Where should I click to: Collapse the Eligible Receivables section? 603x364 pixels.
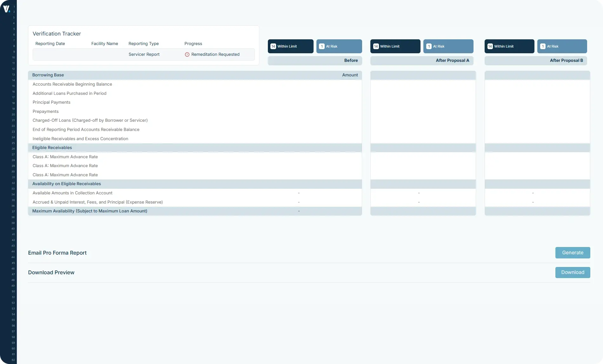click(x=52, y=147)
